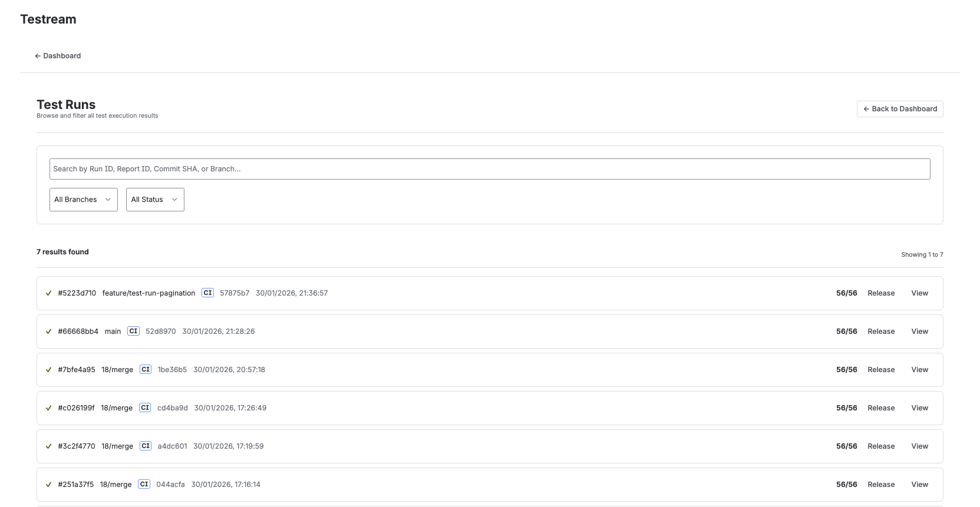Click the timestamp 30/01/2026, 17:26:49
The image size is (980, 507).
(x=230, y=408)
